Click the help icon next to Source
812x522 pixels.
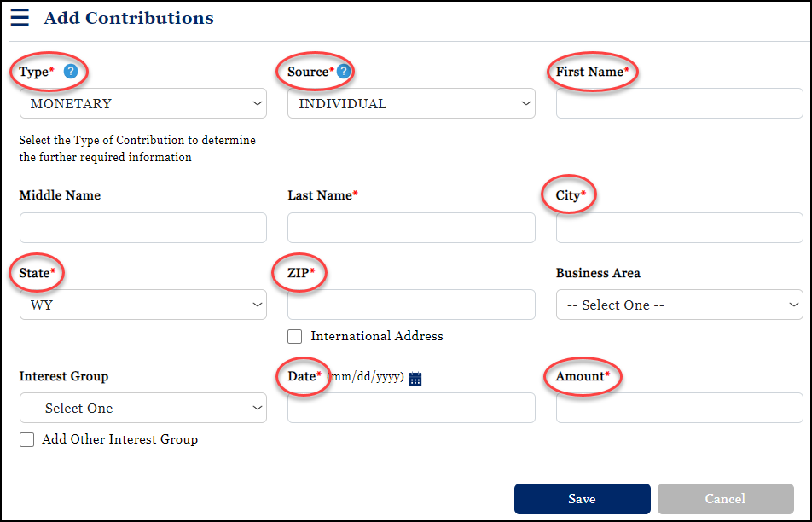344,71
